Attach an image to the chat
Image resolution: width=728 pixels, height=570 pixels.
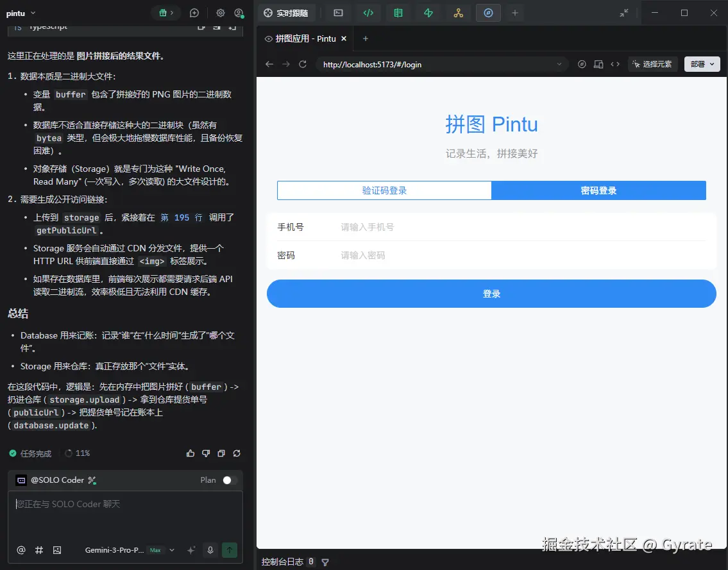(x=57, y=550)
